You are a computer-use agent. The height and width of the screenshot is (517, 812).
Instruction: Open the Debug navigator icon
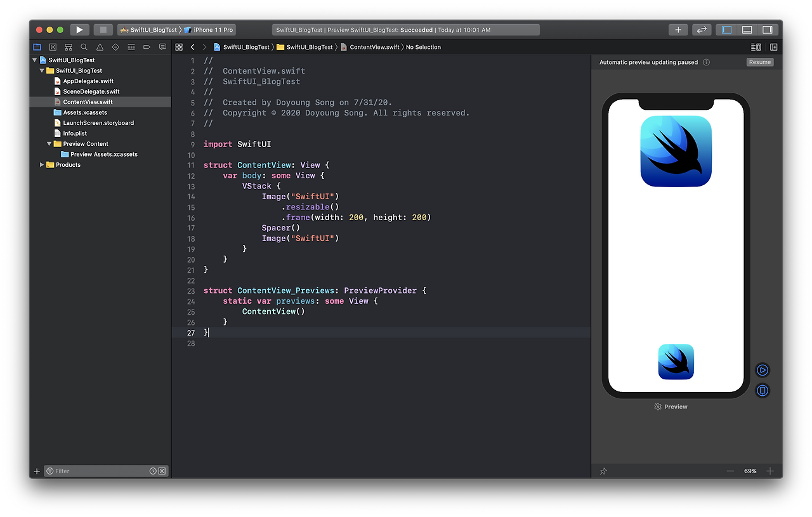point(131,47)
